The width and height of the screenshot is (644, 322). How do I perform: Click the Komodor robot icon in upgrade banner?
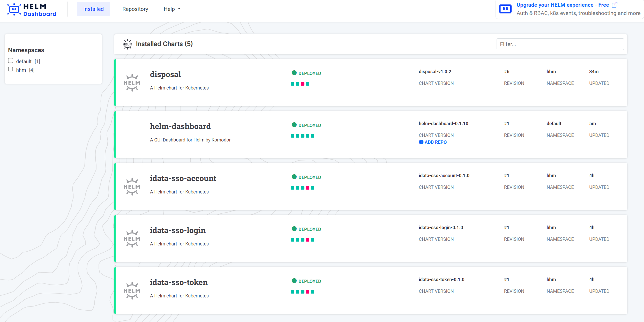tap(505, 9)
